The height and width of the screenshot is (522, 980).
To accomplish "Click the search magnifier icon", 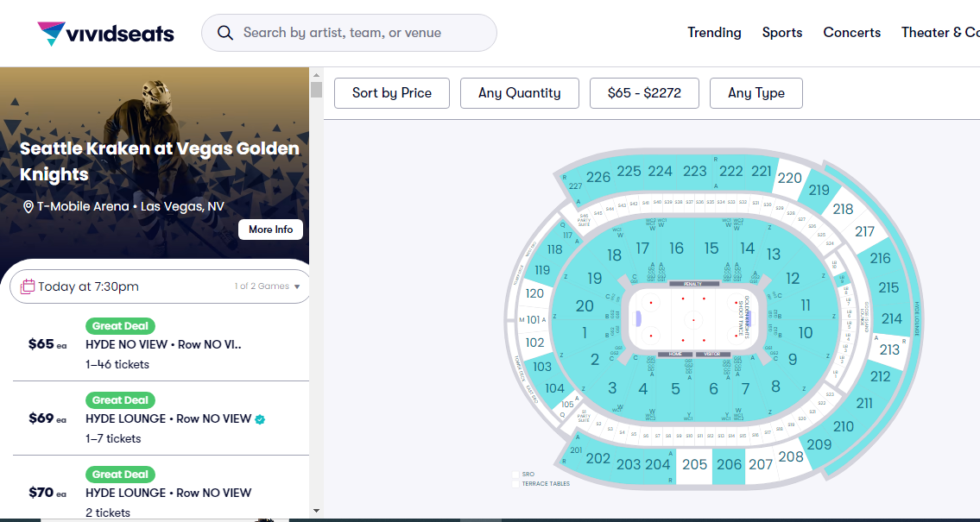I will tap(225, 33).
